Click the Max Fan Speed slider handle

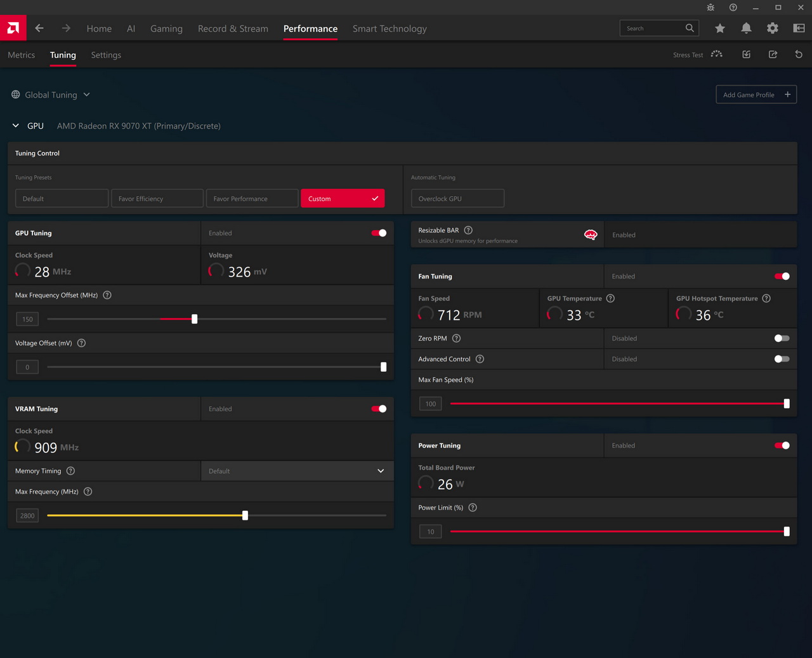787,404
